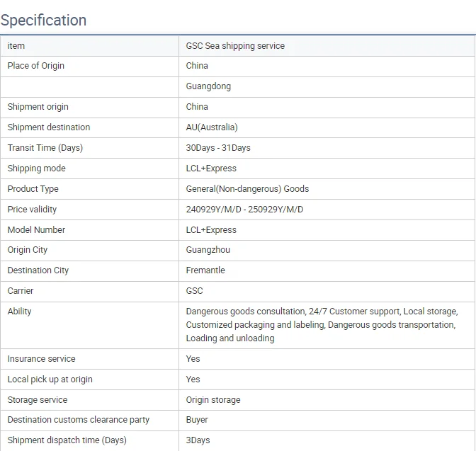Select the 'Guangdong' value cell
Screen dimensions: 476x451
pyautogui.click(x=208, y=86)
